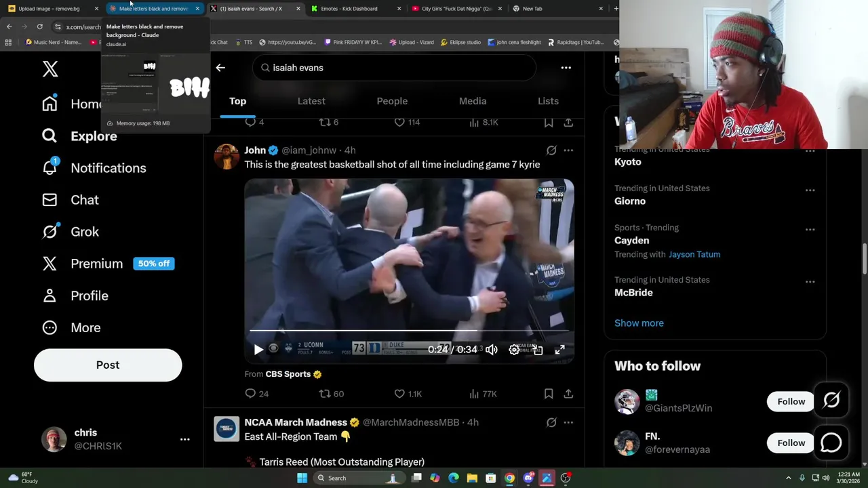The width and height of the screenshot is (868, 488).
Task: Open search settings three-dot menu
Action: pyautogui.click(x=566, y=68)
